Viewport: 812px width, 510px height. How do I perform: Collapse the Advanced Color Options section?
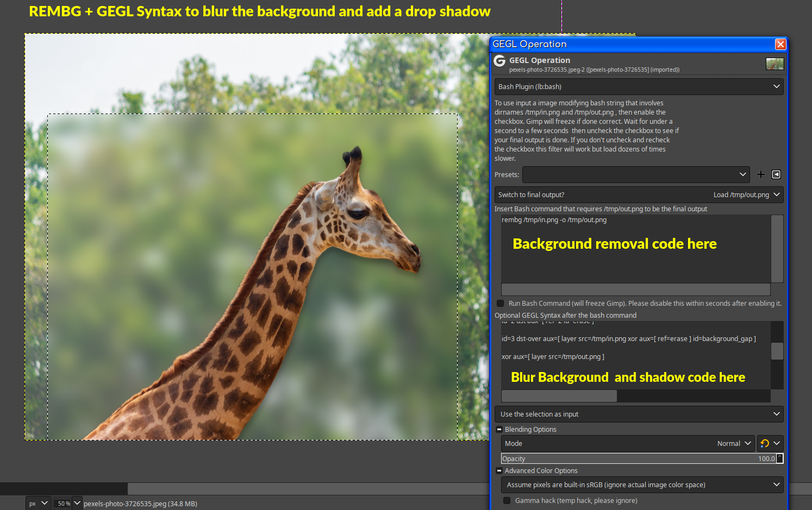[499, 470]
